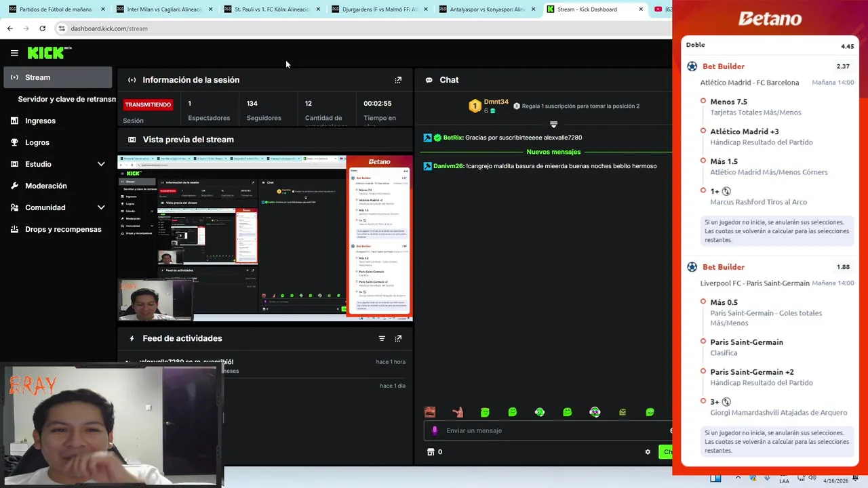Go back in browser history
868x488 pixels.
9,28
